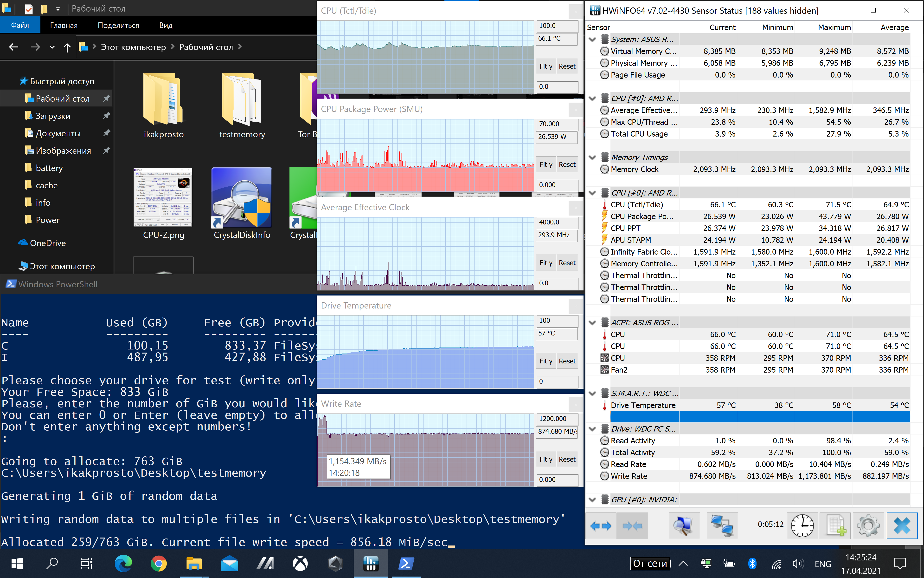
Task: Open Главная ribbon tab
Action: click(64, 25)
